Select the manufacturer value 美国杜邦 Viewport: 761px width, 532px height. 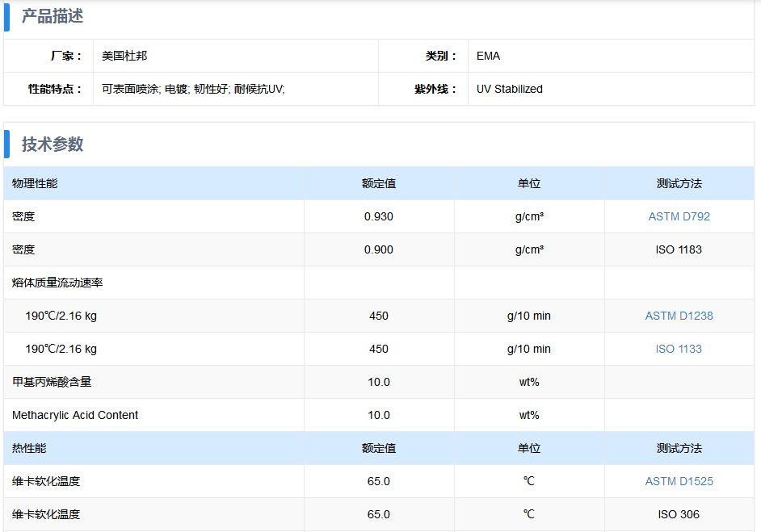(x=124, y=56)
